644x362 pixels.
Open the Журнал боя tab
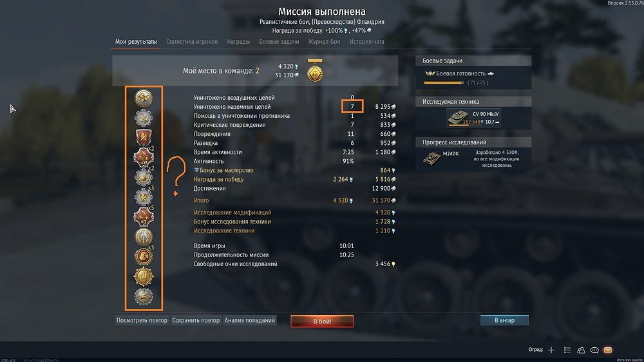pyautogui.click(x=324, y=41)
